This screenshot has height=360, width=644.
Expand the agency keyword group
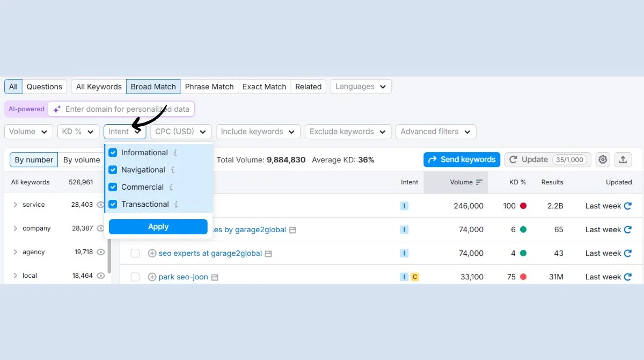coord(16,252)
